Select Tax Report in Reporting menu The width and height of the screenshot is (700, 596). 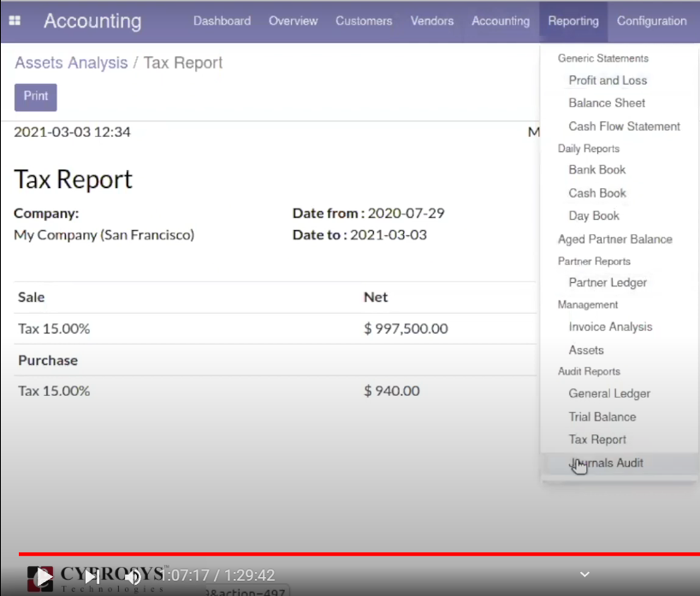point(597,440)
